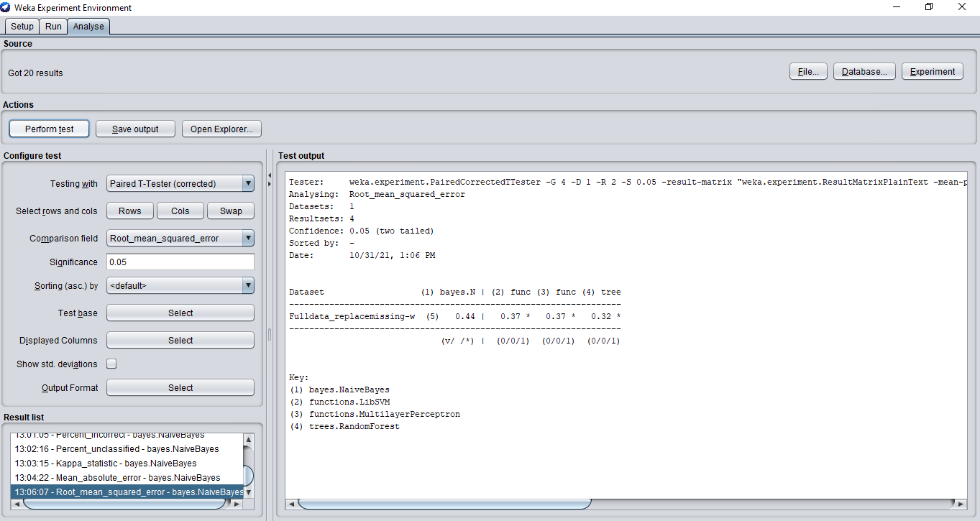980x521 pixels.
Task: Click the Database... source button
Action: tap(865, 72)
